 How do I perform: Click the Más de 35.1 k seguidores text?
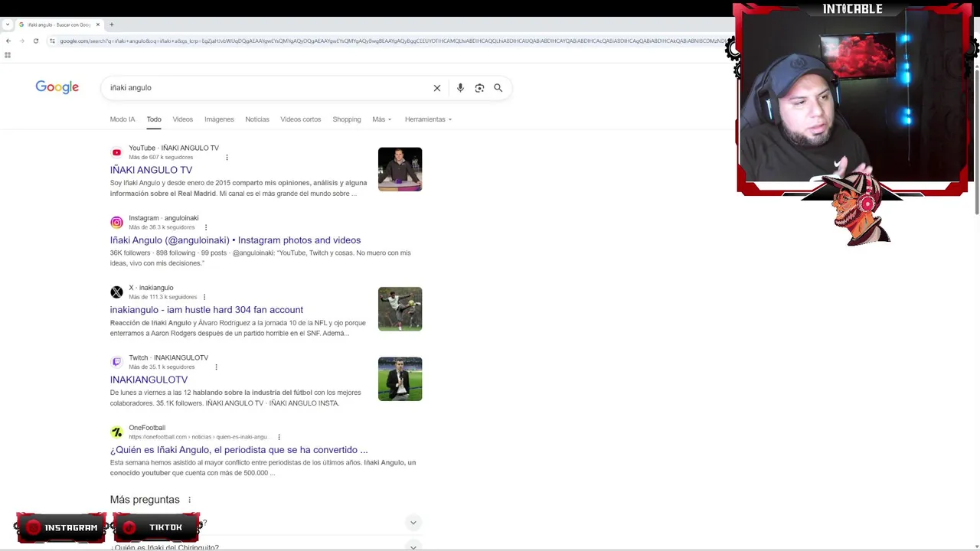(162, 367)
